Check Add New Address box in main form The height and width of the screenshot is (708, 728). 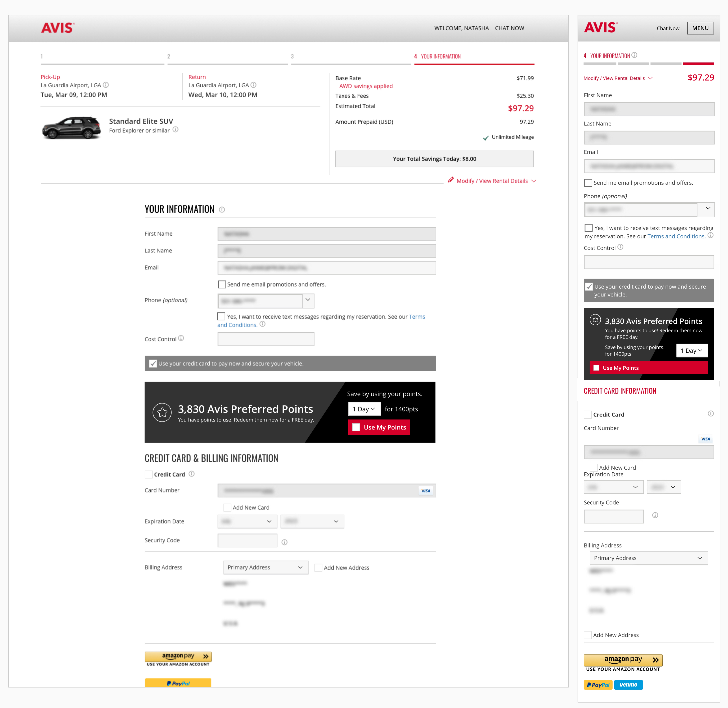click(x=318, y=567)
